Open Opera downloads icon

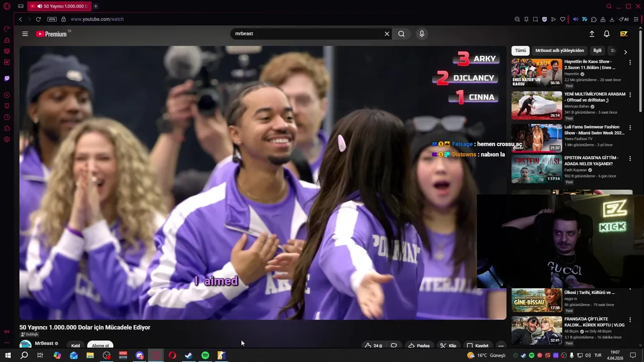click(x=612, y=19)
